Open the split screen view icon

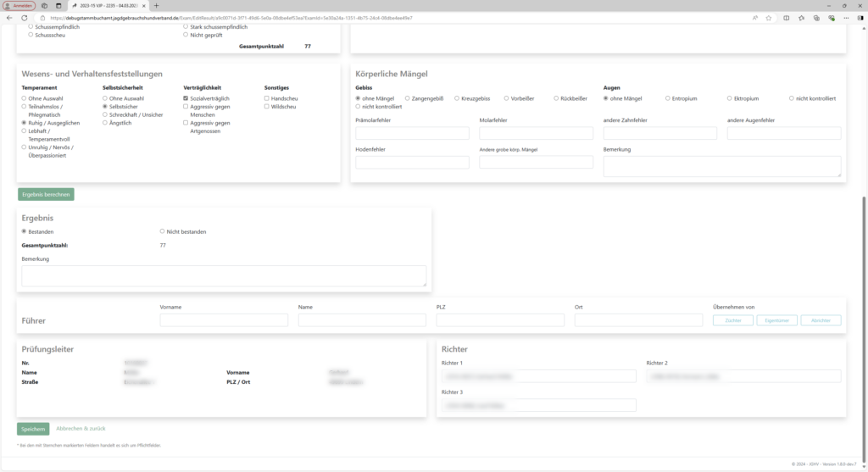click(x=786, y=18)
